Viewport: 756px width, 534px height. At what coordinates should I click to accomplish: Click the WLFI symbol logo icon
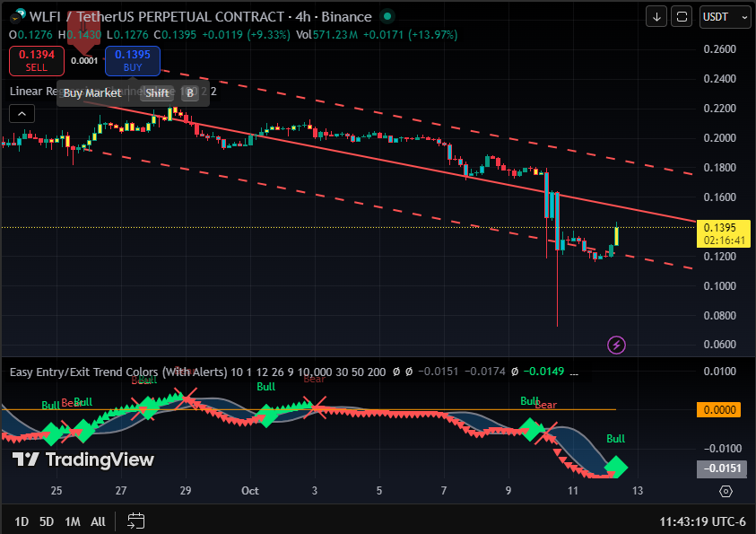click(17, 16)
